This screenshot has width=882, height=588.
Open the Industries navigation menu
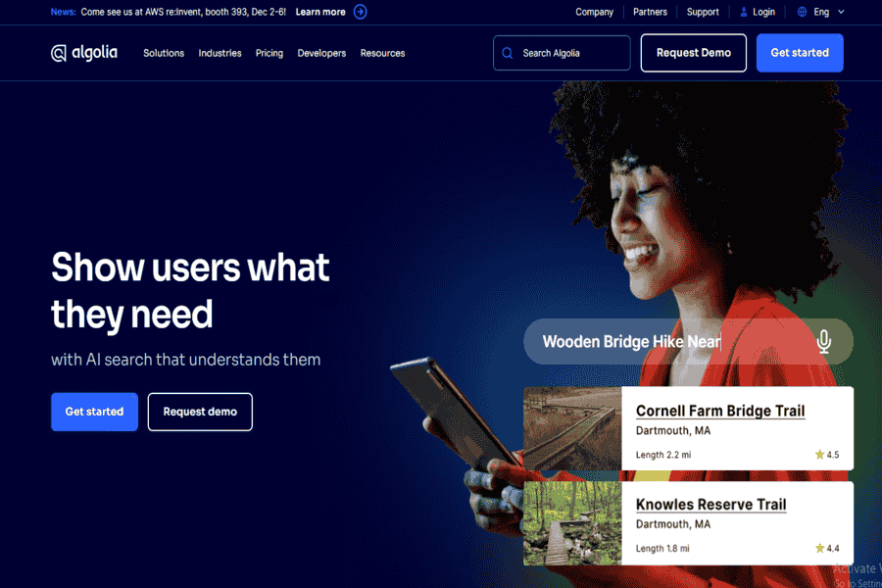220,53
